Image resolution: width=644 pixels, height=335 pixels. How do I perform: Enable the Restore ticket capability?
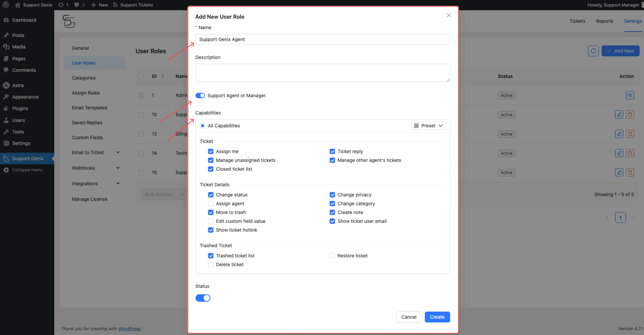[332, 256]
